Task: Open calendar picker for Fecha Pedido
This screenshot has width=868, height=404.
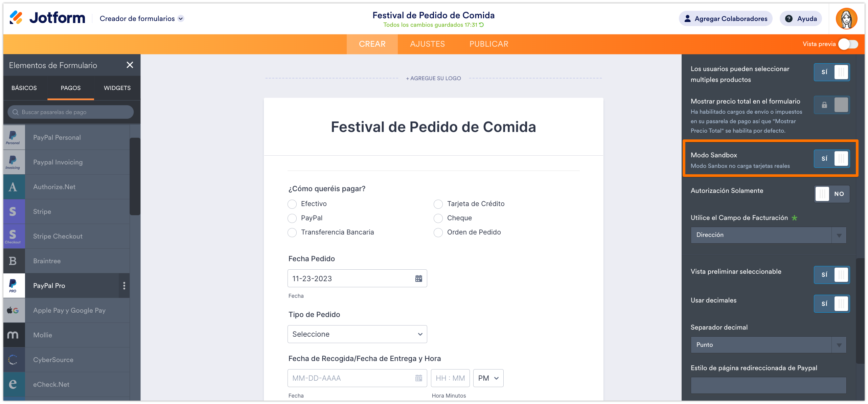Action: [418, 278]
